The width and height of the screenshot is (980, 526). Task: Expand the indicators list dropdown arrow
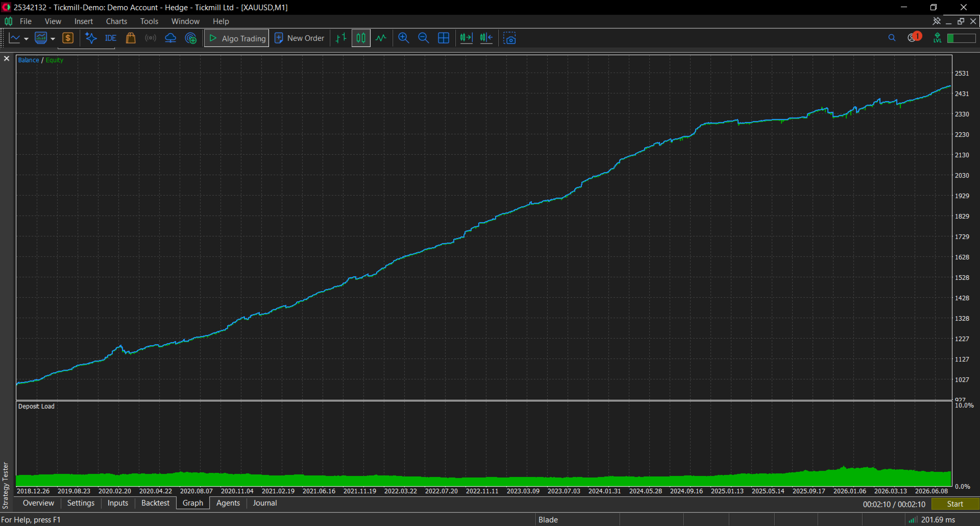[53, 39]
